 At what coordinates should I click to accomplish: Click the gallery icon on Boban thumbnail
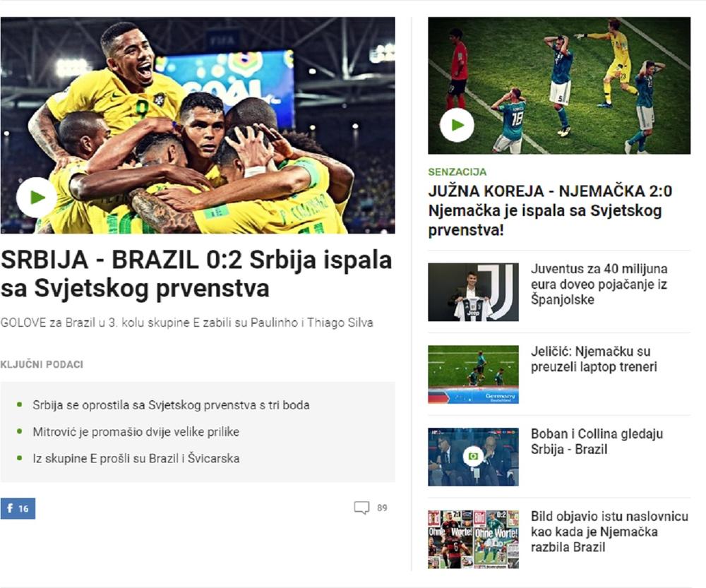[473, 457]
